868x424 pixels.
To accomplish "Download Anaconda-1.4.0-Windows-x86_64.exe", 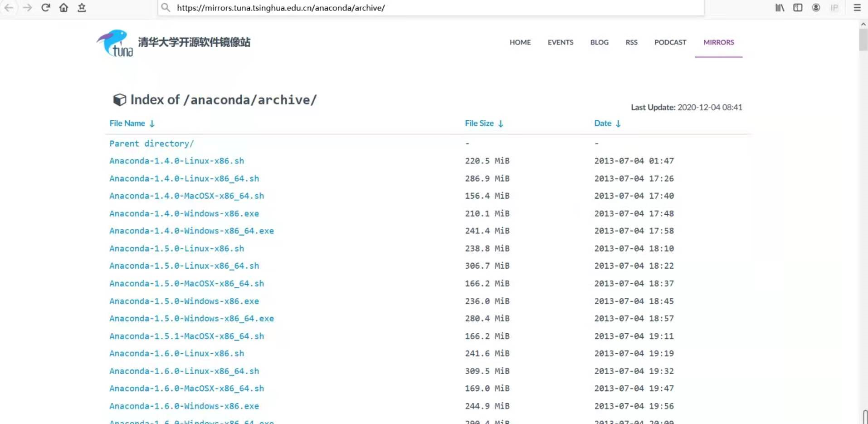I will point(192,231).
